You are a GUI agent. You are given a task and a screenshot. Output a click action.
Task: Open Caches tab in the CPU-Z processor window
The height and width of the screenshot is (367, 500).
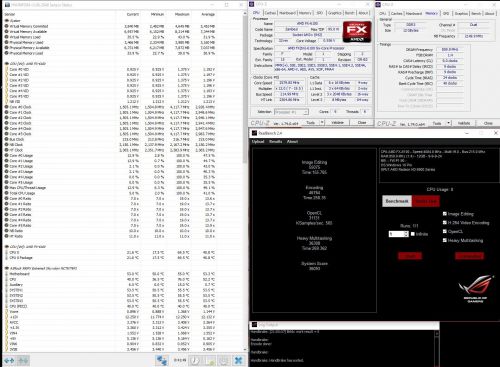tap(270, 13)
